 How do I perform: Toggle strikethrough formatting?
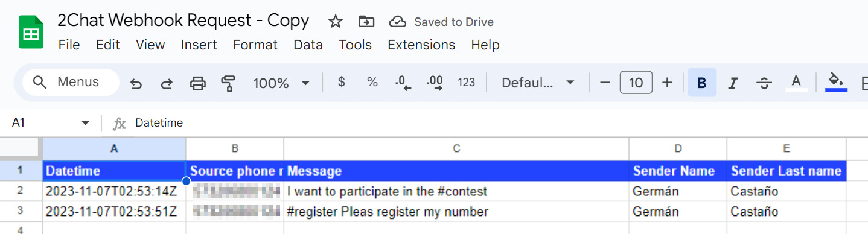pos(764,83)
